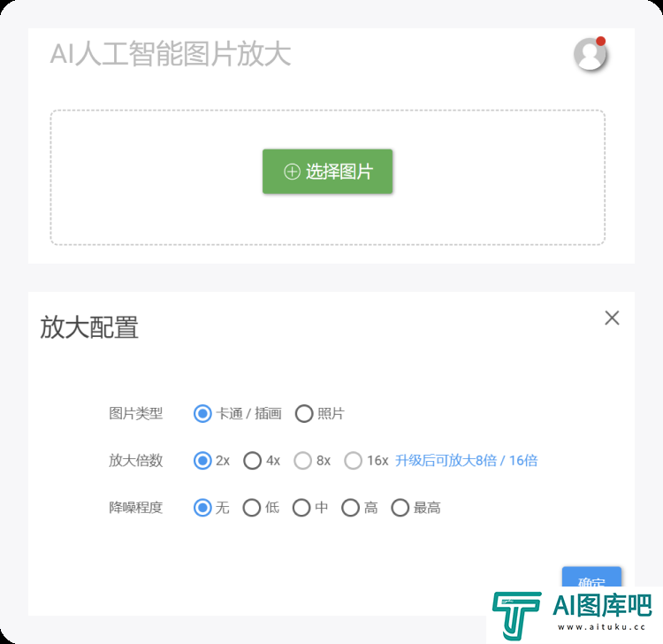663x644 pixels.
Task: Click the plus icon in 选择图片
Action: click(x=292, y=172)
